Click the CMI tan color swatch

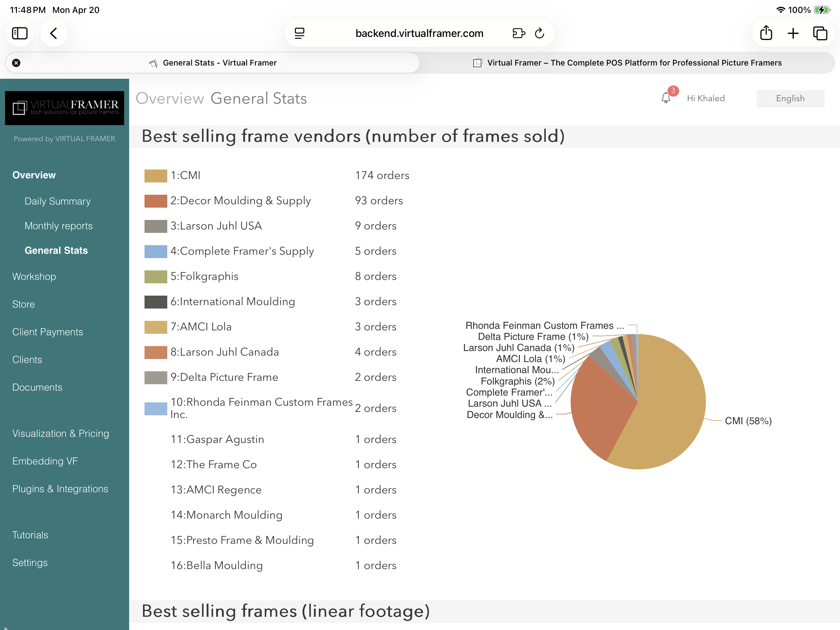(x=156, y=176)
